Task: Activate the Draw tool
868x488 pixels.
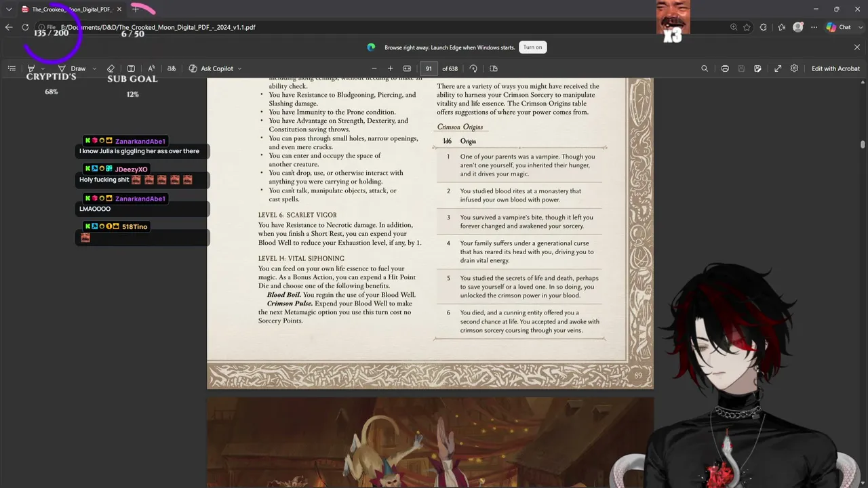Action: tap(72, 68)
